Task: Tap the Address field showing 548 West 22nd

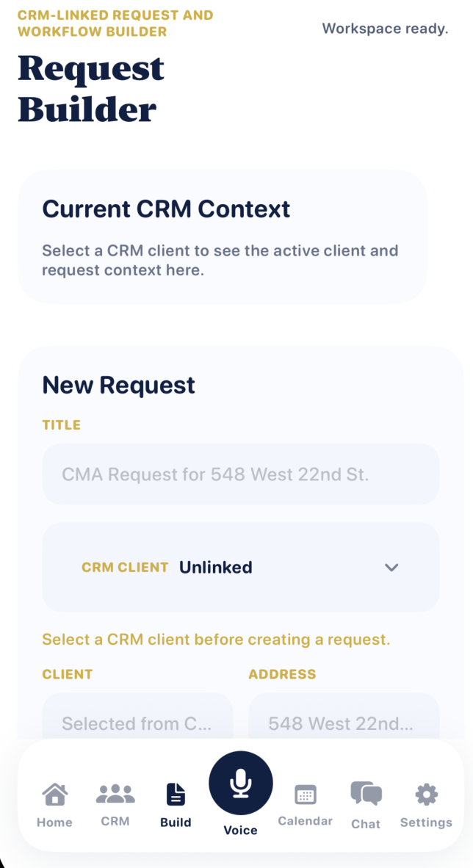Action: pyautogui.click(x=344, y=723)
